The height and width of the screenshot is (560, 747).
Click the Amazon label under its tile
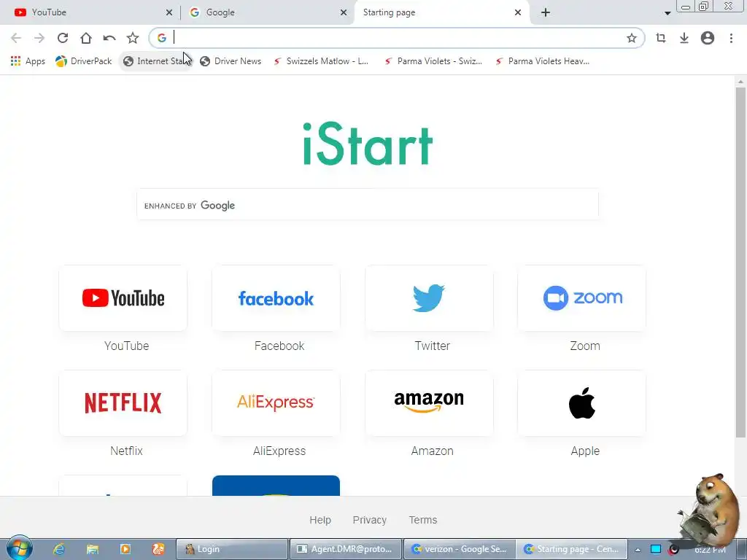click(432, 451)
